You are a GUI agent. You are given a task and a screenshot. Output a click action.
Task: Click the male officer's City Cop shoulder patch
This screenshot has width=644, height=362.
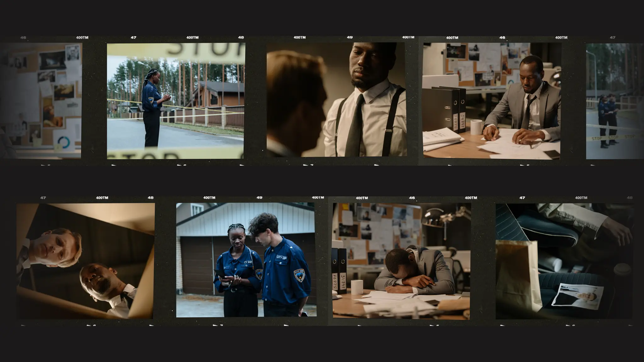pyautogui.click(x=299, y=275)
